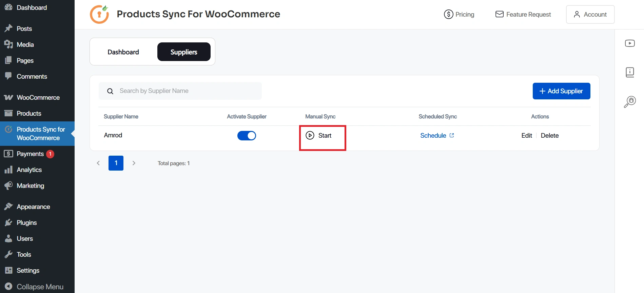Screen dimensions: 644x293
Task: Click the Feature Request envelope icon
Action: (500, 14)
